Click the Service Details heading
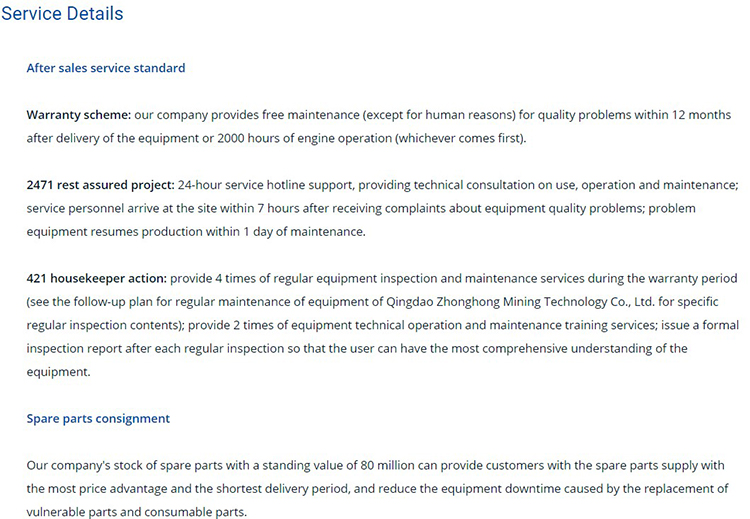 click(62, 13)
